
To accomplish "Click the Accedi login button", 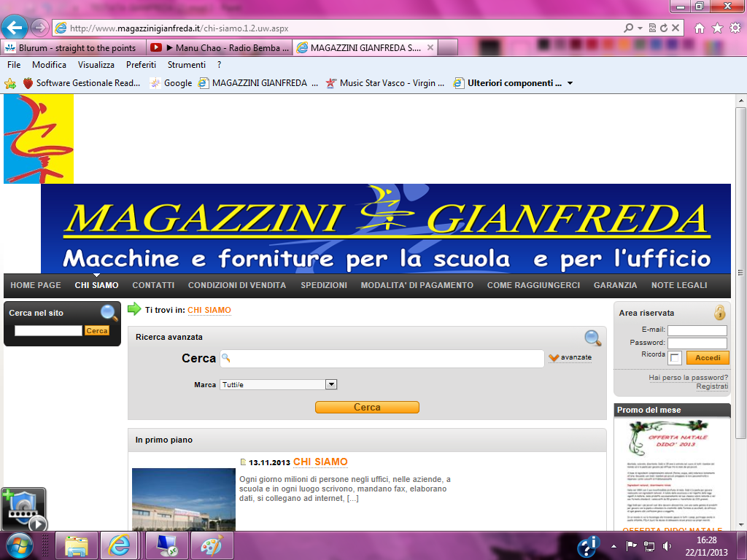I will pos(708,357).
